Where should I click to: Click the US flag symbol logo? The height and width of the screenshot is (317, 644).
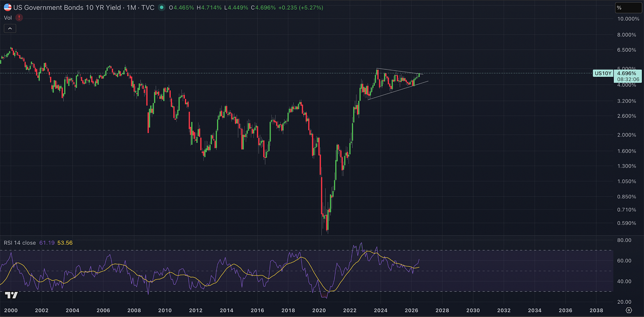point(8,8)
